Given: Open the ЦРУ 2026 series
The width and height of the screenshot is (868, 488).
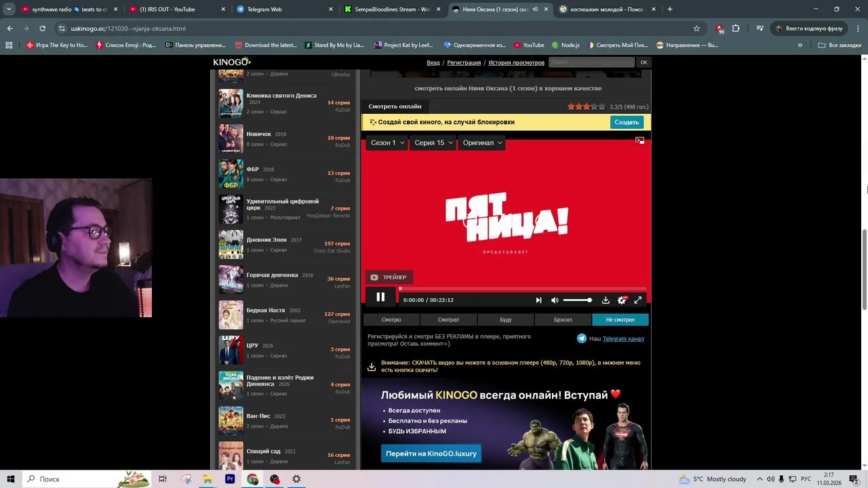Looking at the screenshot, I should (252, 346).
